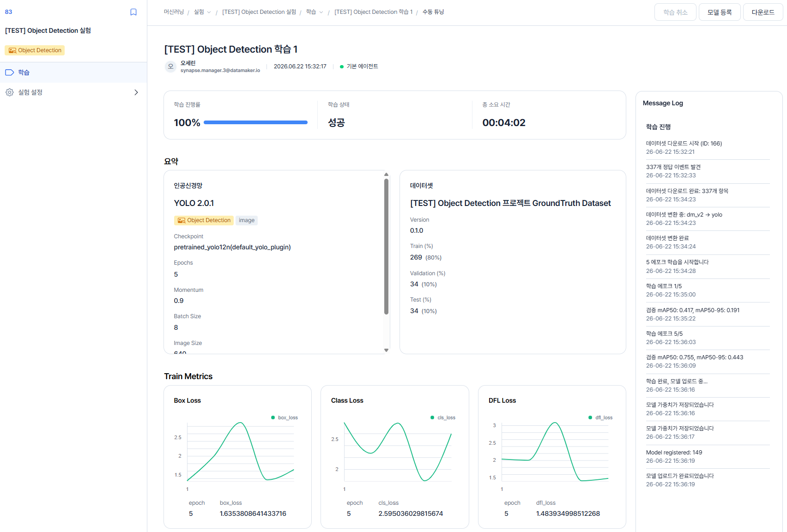The width and height of the screenshot is (787, 532).
Task: Go to 머신러닝 breadcrumb item
Action: 174,12
